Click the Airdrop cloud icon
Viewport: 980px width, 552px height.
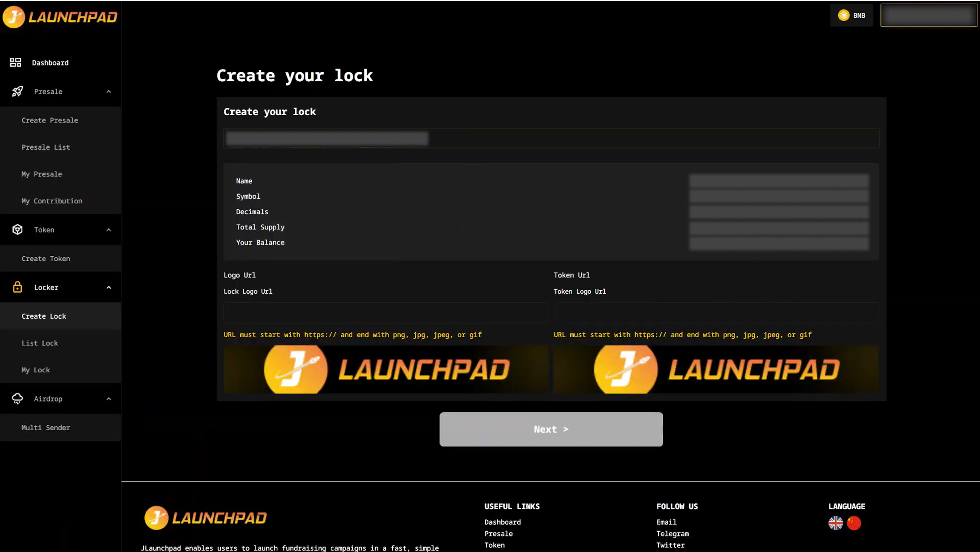click(x=17, y=399)
